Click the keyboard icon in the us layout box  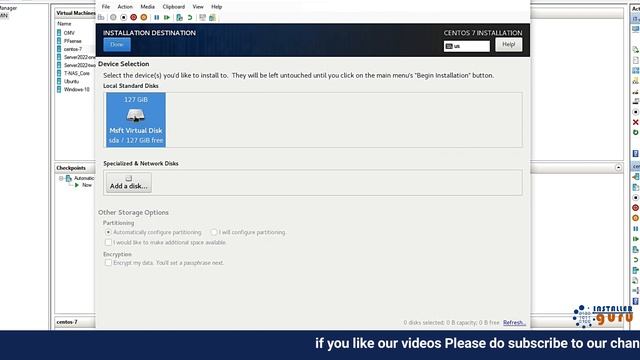coord(449,46)
